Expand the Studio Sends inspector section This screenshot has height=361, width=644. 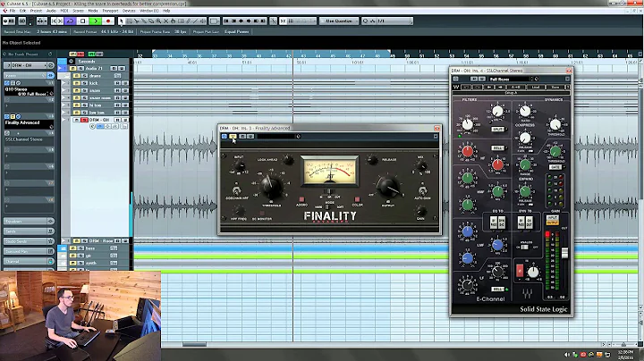[x=29, y=241]
